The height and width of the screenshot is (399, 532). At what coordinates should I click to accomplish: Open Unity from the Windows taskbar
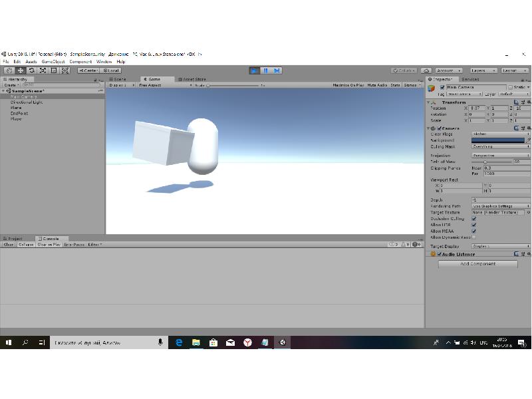(282, 342)
